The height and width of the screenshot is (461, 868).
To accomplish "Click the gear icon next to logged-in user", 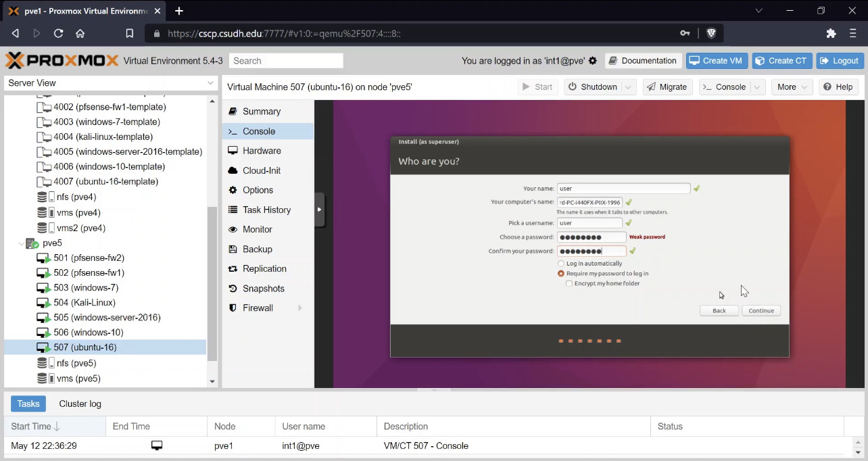I will point(593,61).
